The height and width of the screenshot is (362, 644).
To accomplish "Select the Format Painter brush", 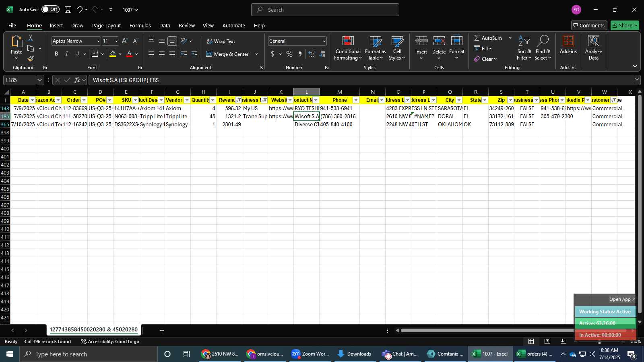I will (31, 59).
